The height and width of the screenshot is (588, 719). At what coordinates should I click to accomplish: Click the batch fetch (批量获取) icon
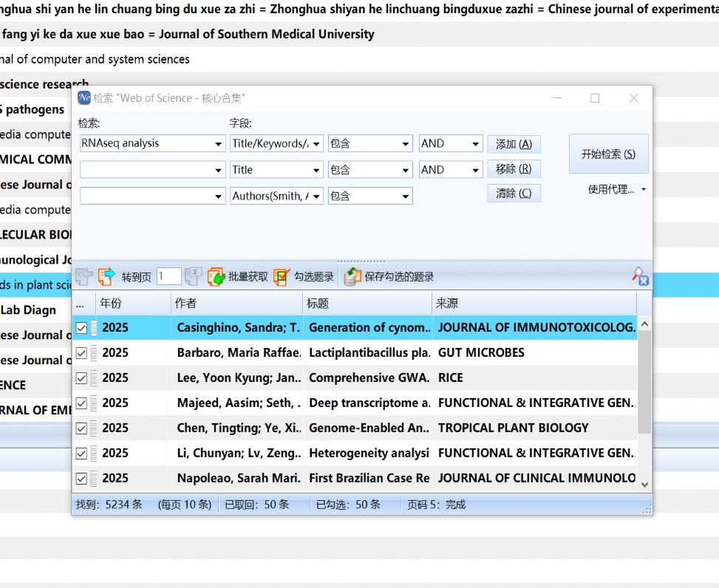coord(216,276)
